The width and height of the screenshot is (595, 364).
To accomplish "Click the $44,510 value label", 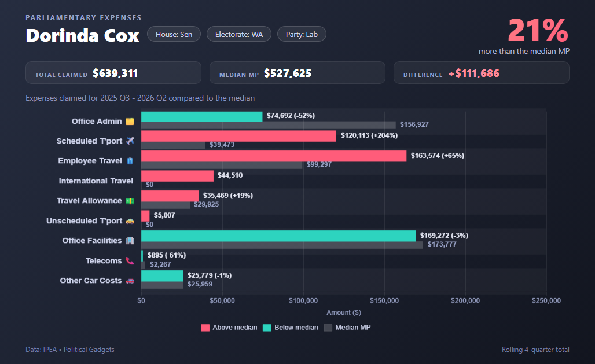I will [230, 175].
